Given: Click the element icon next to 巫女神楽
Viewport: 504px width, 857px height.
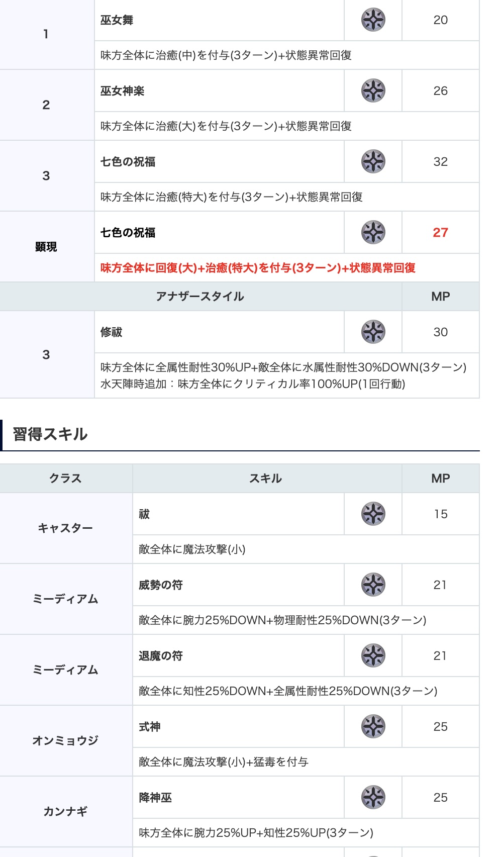Looking at the screenshot, I should tap(373, 91).
